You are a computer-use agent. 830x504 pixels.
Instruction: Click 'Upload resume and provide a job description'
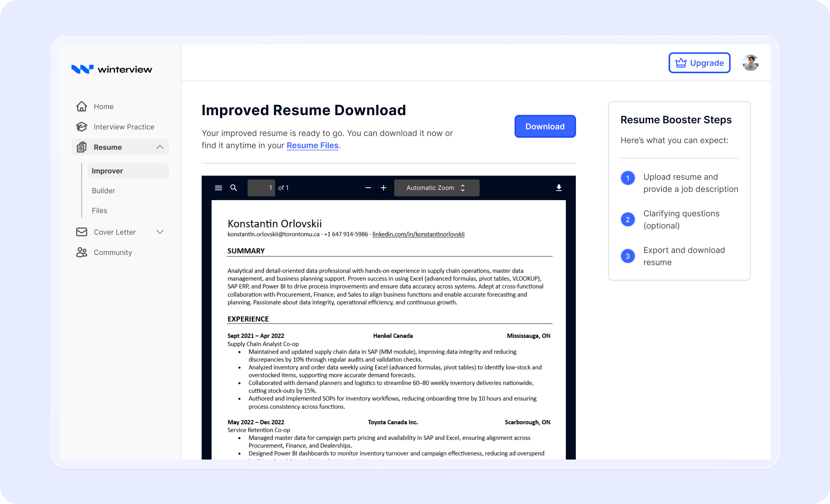pyautogui.click(x=691, y=183)
